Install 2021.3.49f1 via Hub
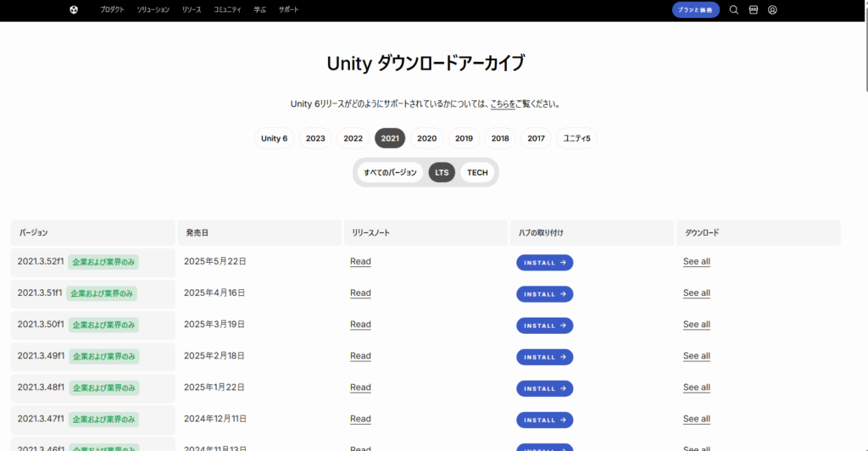Image resolution: width=868 pixels, height=451 pixels. coord(545,358)
